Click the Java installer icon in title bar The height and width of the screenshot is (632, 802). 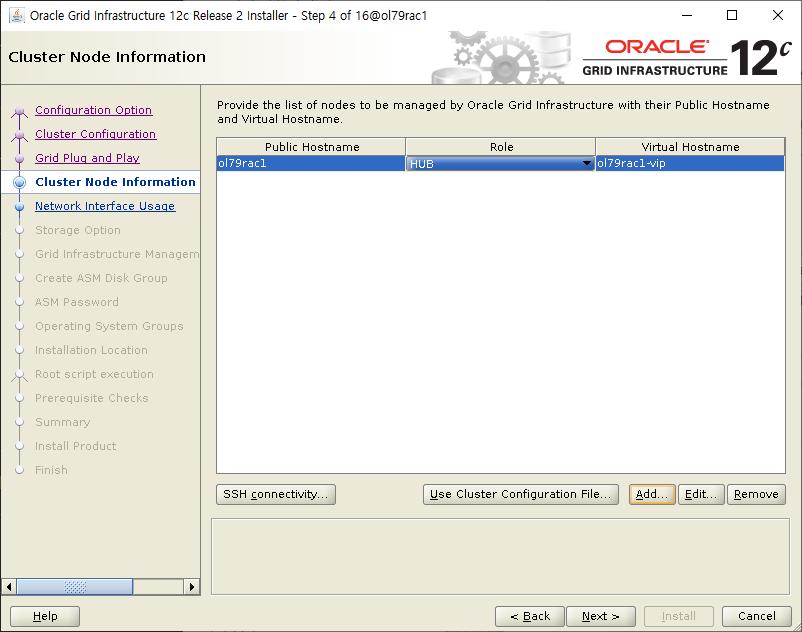click(x=17, y=15)
